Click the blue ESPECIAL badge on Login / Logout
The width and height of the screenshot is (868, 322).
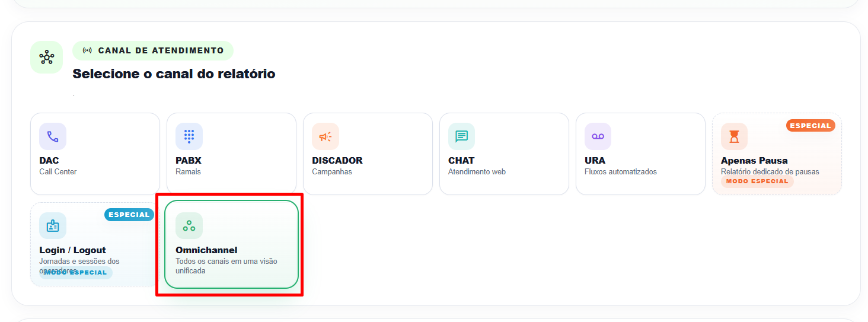click(129, 215)
